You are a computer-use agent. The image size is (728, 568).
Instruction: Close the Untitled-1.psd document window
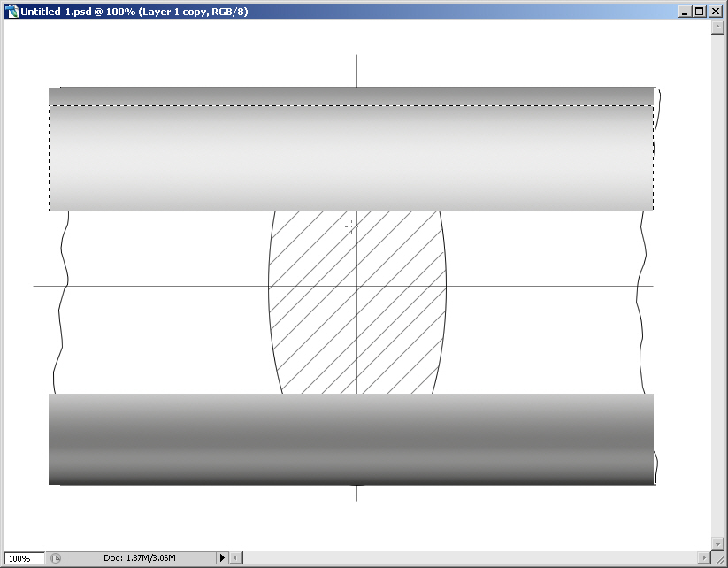pyautogui.click(x=716, y=12)
